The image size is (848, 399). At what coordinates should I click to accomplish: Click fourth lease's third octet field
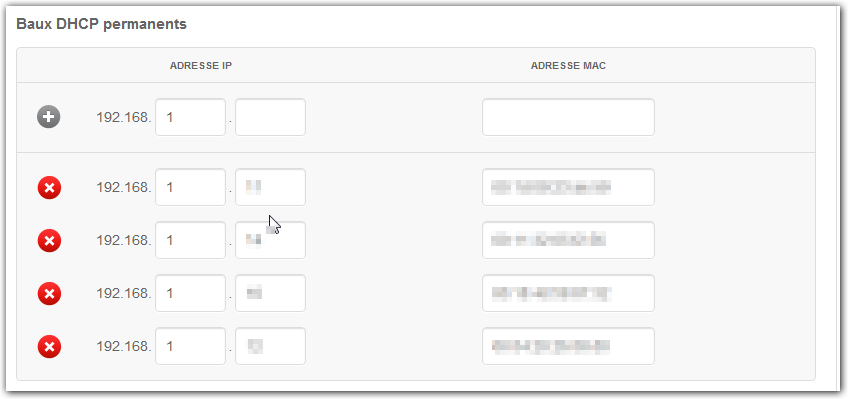pos(190,346)
